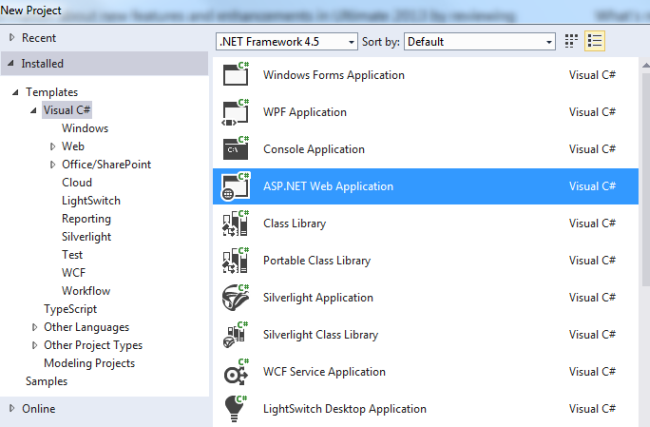Click the Windows Forms Application template icon
Image resolution: width=650 pixels, height=427 pixels.
click(236, 75)
